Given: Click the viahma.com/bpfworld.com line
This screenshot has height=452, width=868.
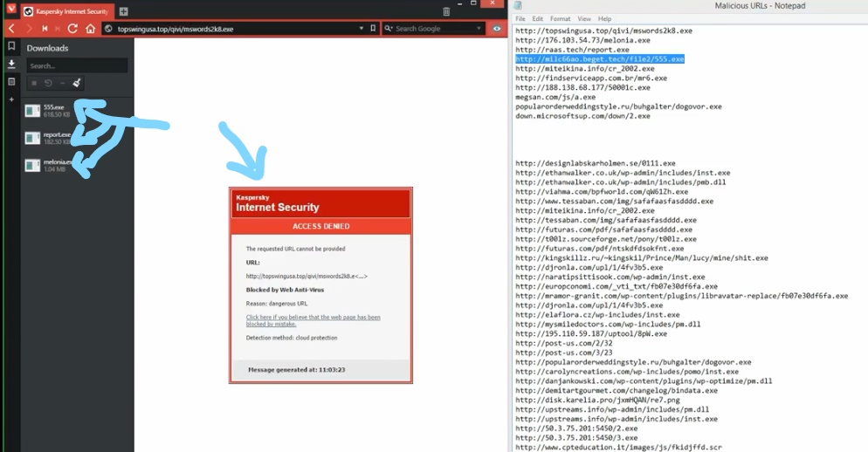Looking at the screenshot, I should point(602,191).
